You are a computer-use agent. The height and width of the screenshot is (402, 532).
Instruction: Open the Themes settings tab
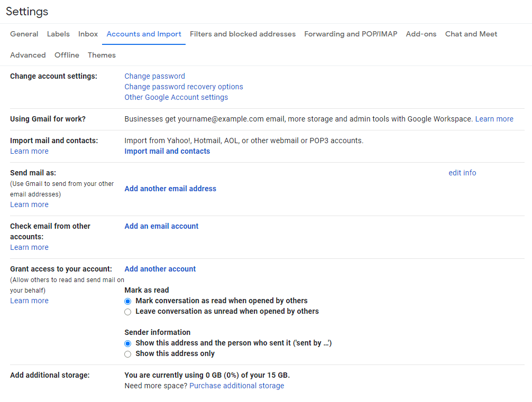(102, 55)
